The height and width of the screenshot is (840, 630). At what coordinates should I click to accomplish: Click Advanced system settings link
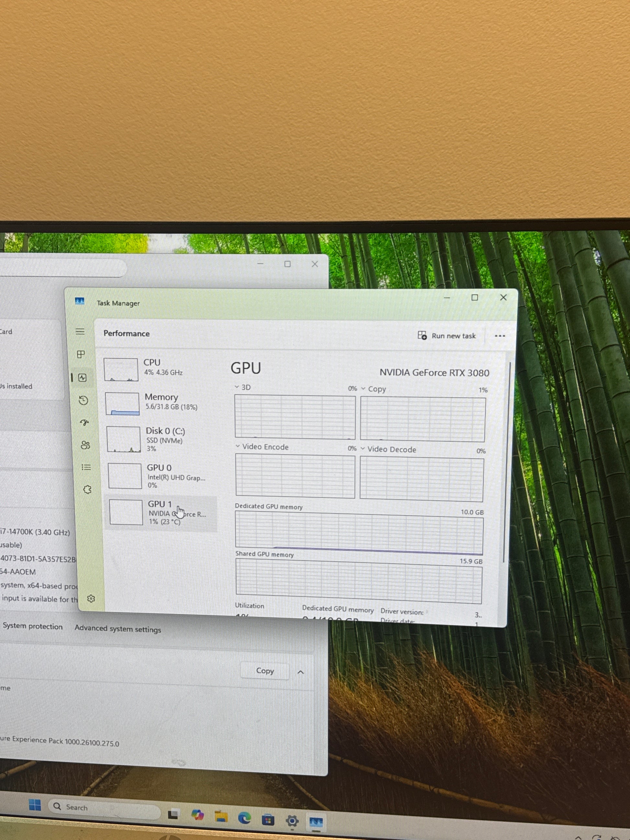(118, 629)
